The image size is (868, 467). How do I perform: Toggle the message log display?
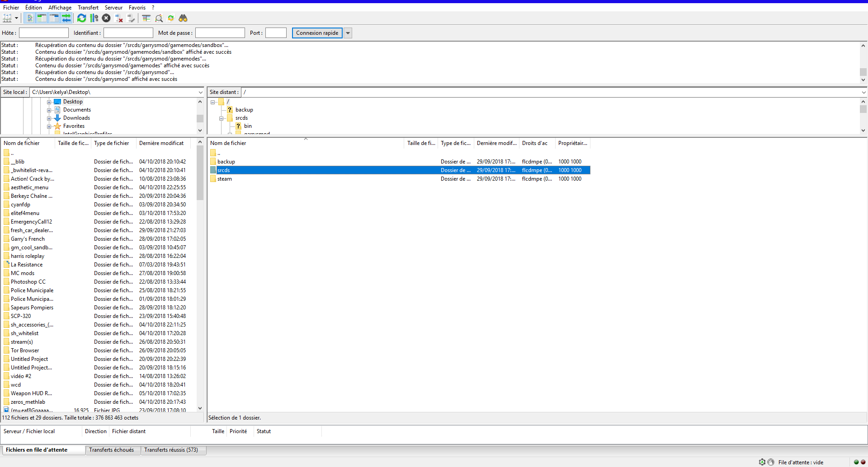click(x=30, y=18)
